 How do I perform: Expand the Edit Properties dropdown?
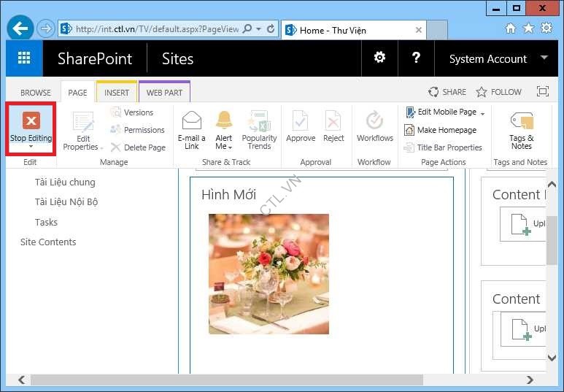point(101,147)
